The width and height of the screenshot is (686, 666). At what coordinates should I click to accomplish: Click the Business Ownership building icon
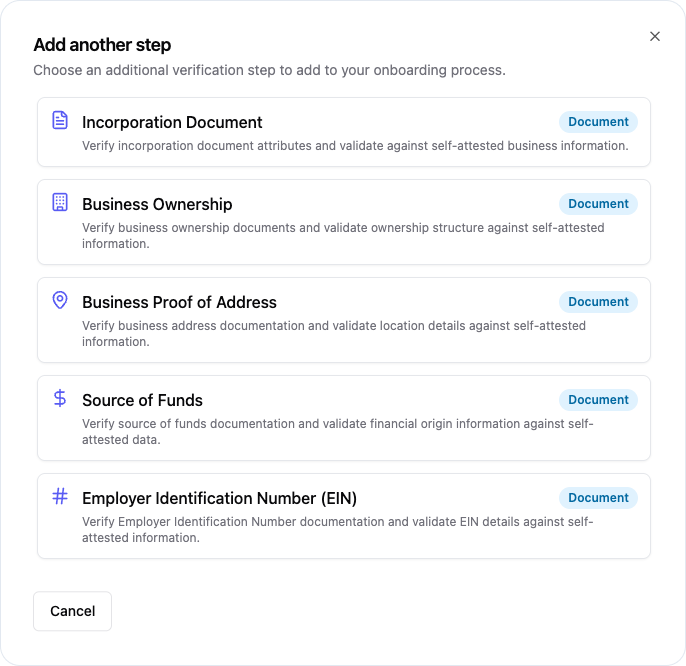(60, 202)
